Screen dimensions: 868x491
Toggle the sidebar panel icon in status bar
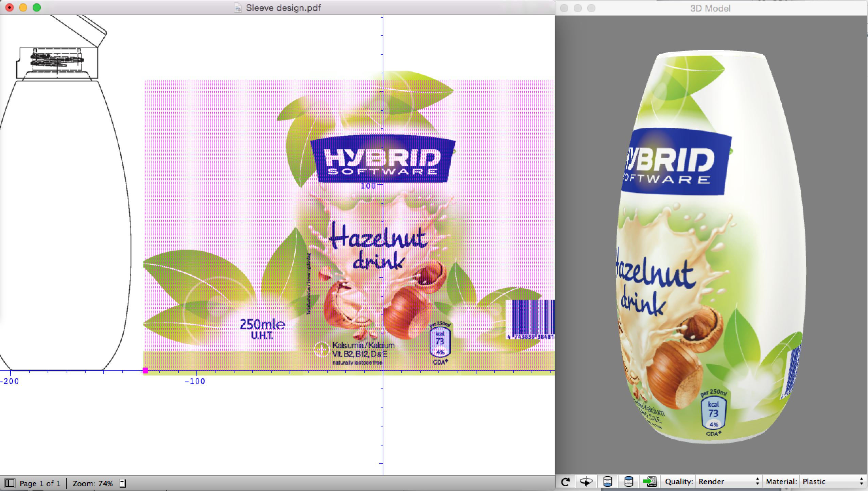click(x=10, y=483)
